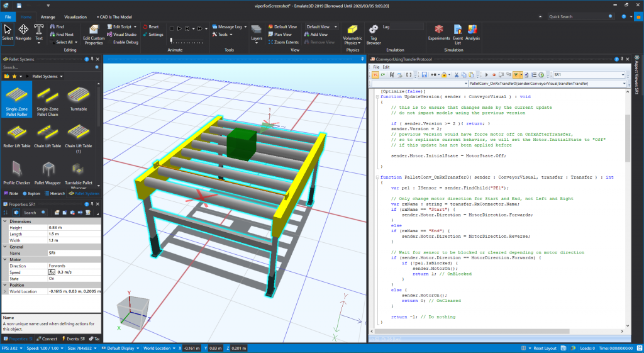This screenshot has width=644, height=353.
Task: Open the Default Display dropdown in status bar
Action: (120, 348)
